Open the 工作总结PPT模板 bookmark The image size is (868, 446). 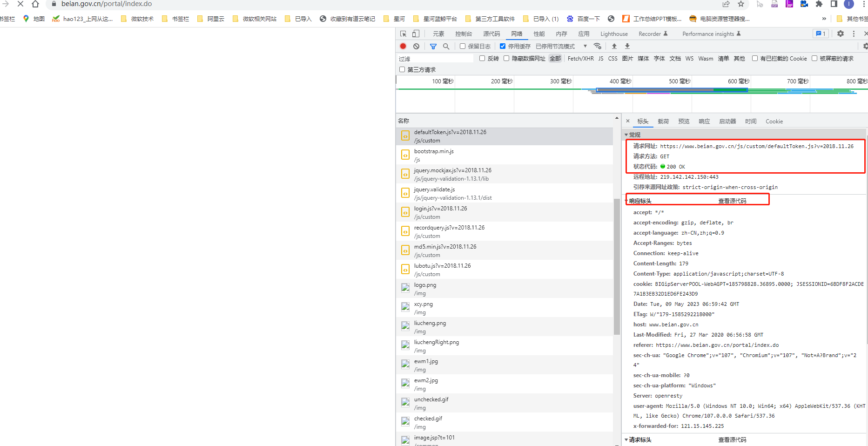(x=652, y=19)
